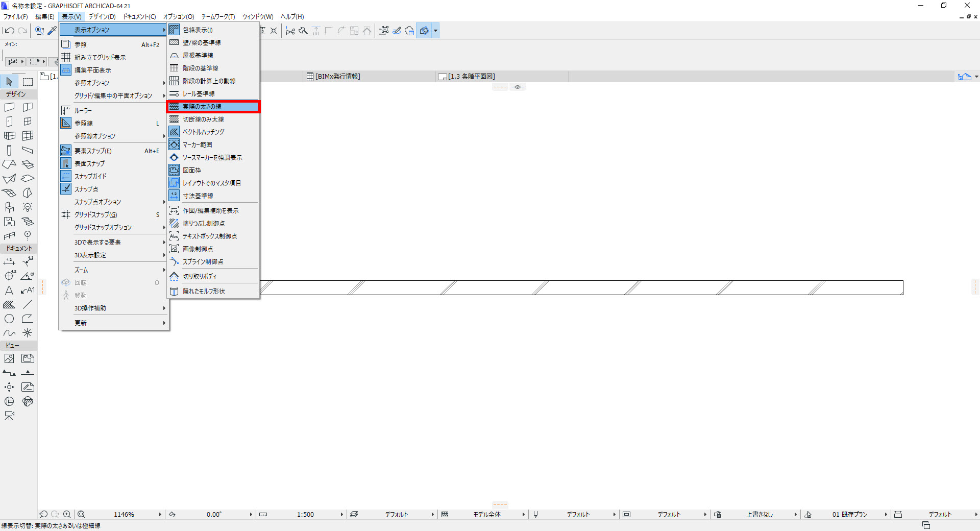Select the Marquee tool
This screenshot has width=980, height=531.
28,81
